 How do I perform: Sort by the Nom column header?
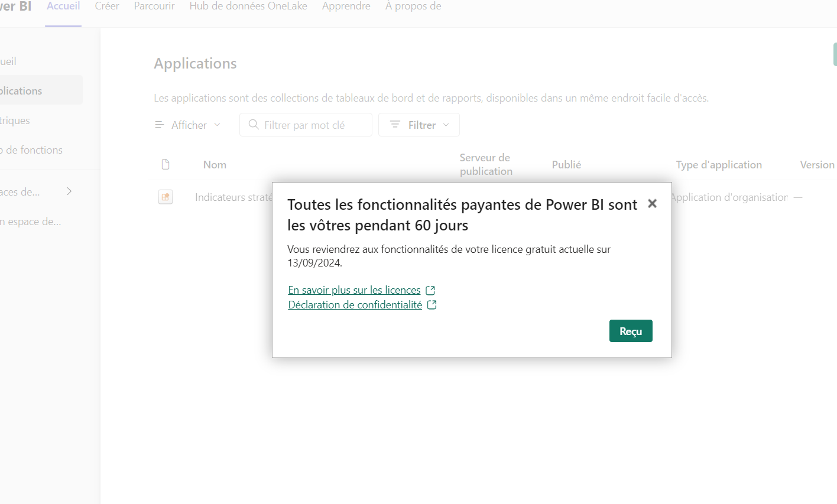[215, 165]
